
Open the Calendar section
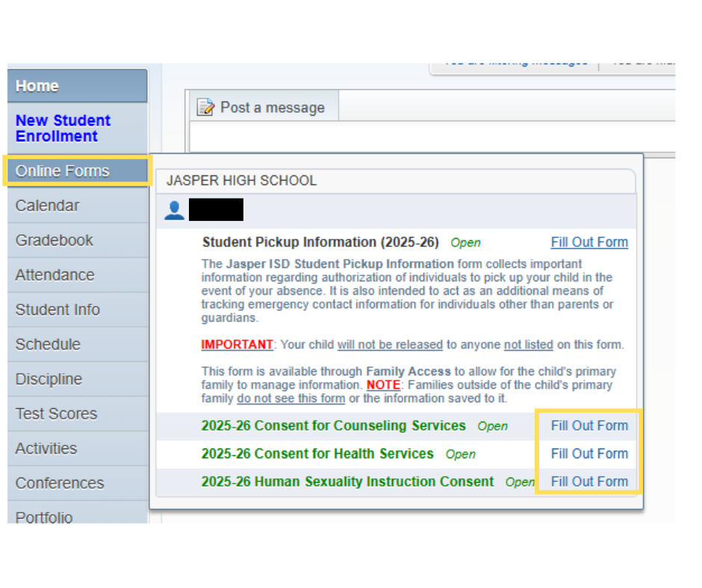[78, 205]
